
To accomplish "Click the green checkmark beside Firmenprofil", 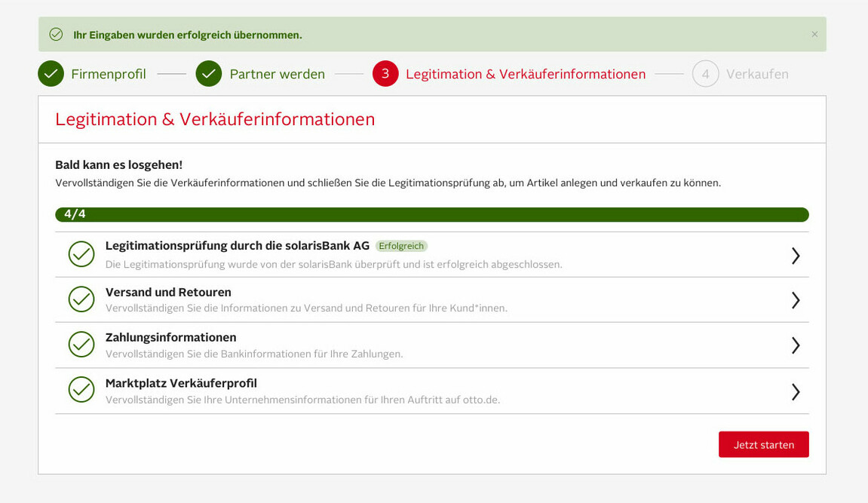I will click(50, 74).
